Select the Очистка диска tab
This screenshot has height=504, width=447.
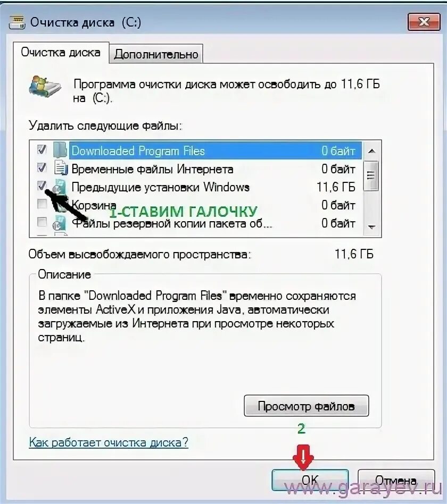61,52
